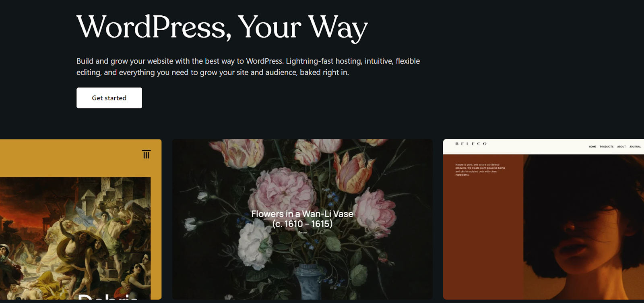Click the rust-brown panel in Beleco preview
644x303 pixels.
pos(483,227)
